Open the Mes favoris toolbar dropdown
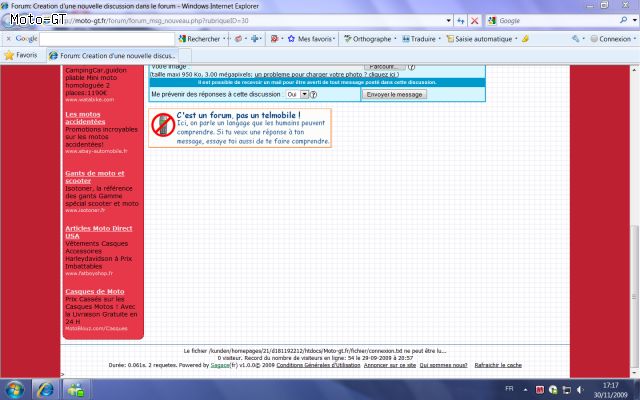Screen dimensions: 640x400 pyautogui.click(x=312, y=39)
